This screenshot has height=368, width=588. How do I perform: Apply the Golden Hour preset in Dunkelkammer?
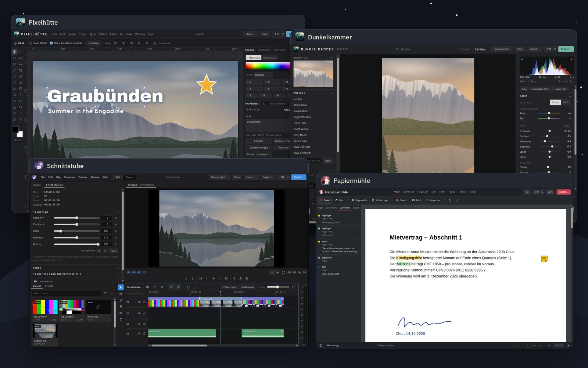tap(301, 111)
